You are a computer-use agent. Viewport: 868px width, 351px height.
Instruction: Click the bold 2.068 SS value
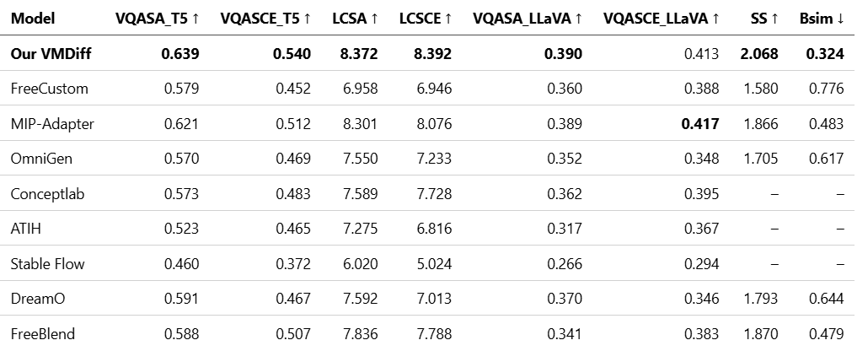[759, 54]
